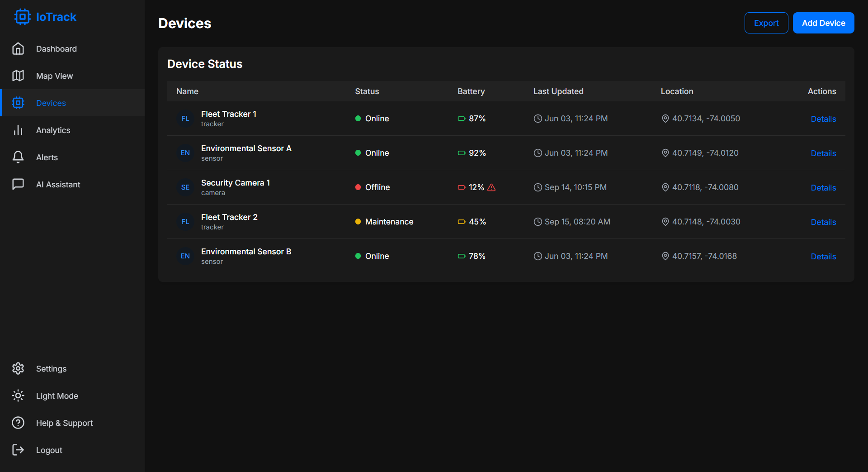Image resolution: width=868 pixels, height=472 pixels.
Task: Open Dashboard via the home icon
Action: (x=18, y=48)
